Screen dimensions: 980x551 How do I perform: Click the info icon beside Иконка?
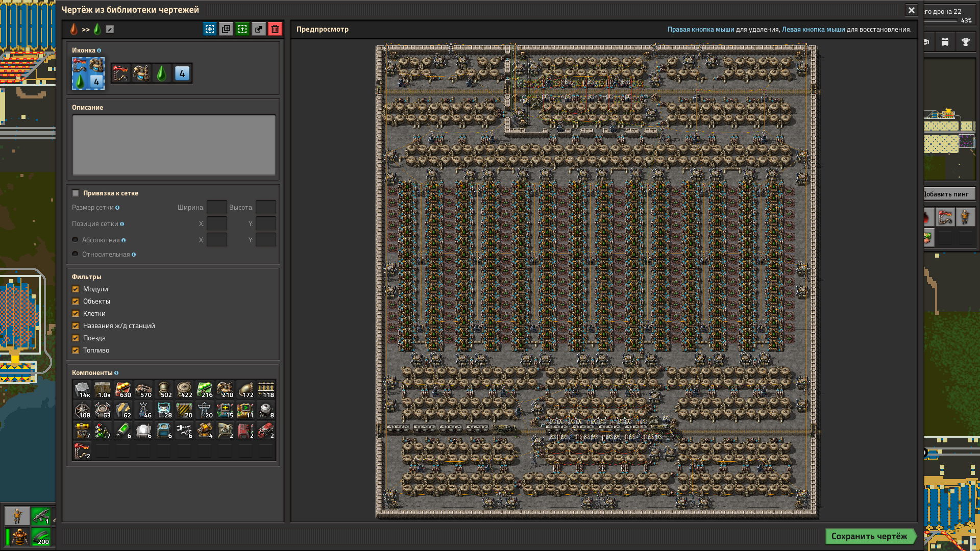point(99,51)
